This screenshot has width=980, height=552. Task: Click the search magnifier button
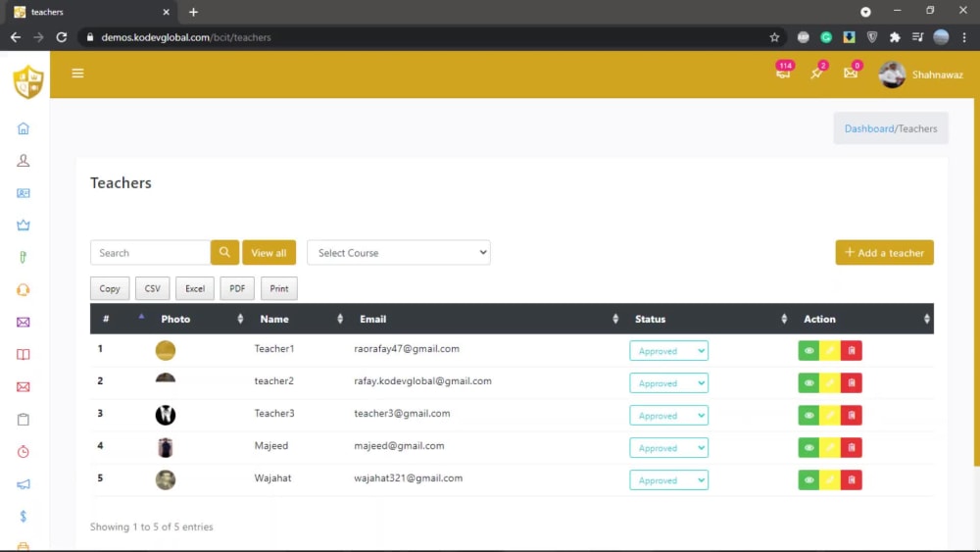click(225, 253)
